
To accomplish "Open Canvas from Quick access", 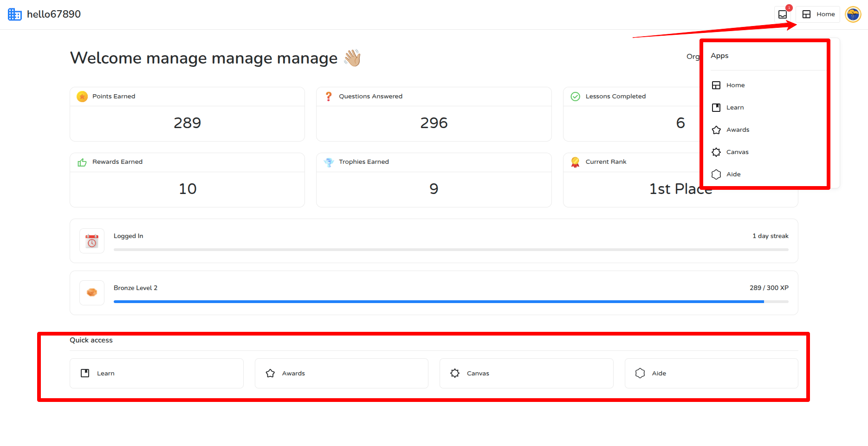I will [x=526, y=373].
